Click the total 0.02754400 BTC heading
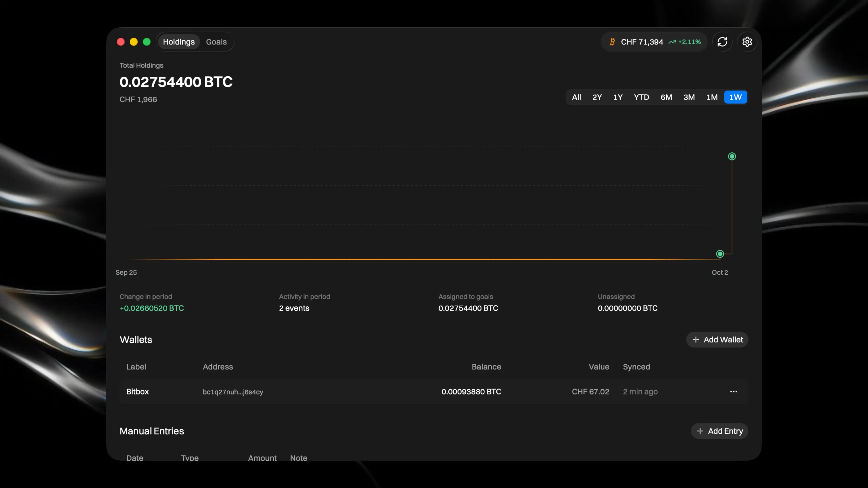 (176, 82)
